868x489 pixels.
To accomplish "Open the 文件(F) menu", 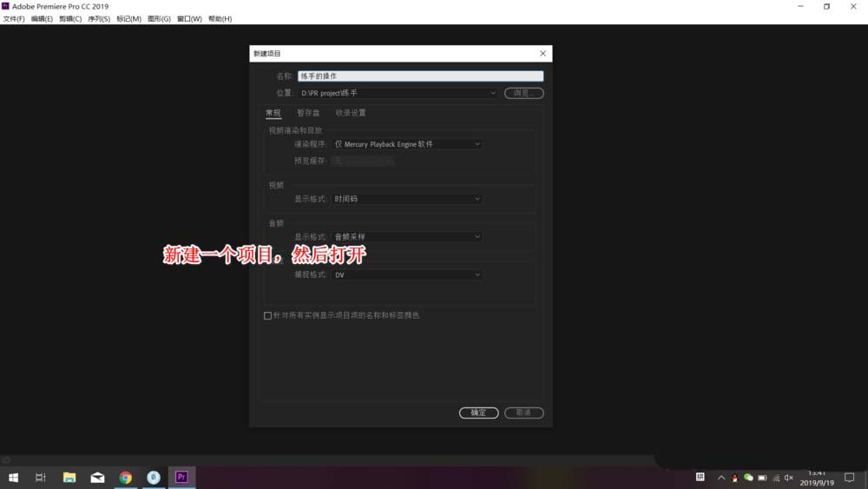I will pyautogui.click(x=14, y=19).
